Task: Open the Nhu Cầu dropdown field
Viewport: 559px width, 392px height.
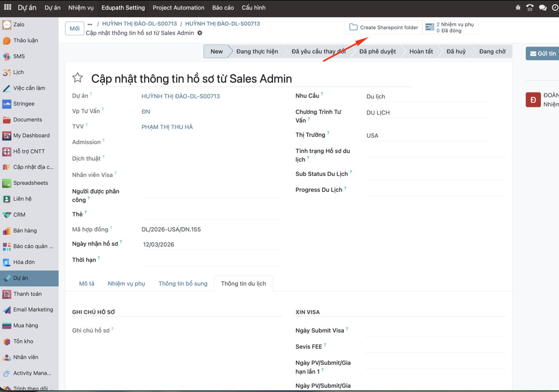Action: (x=428, y=97)
